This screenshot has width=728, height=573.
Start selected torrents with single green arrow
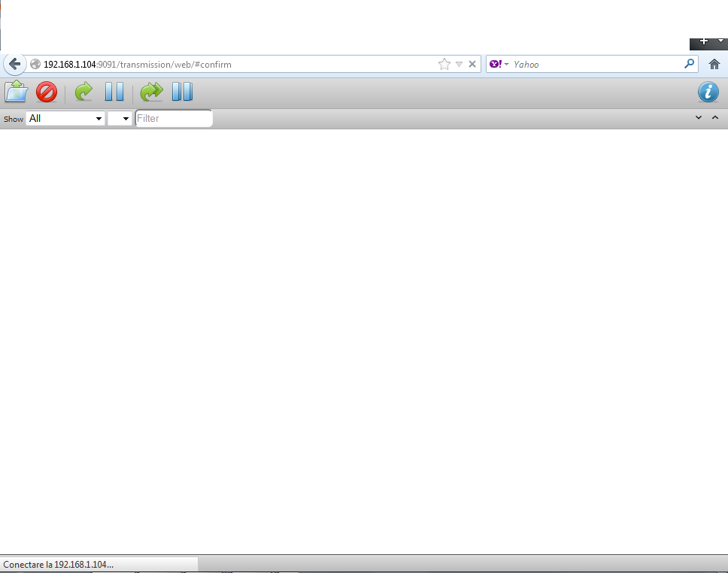click(x=83, y=92)
